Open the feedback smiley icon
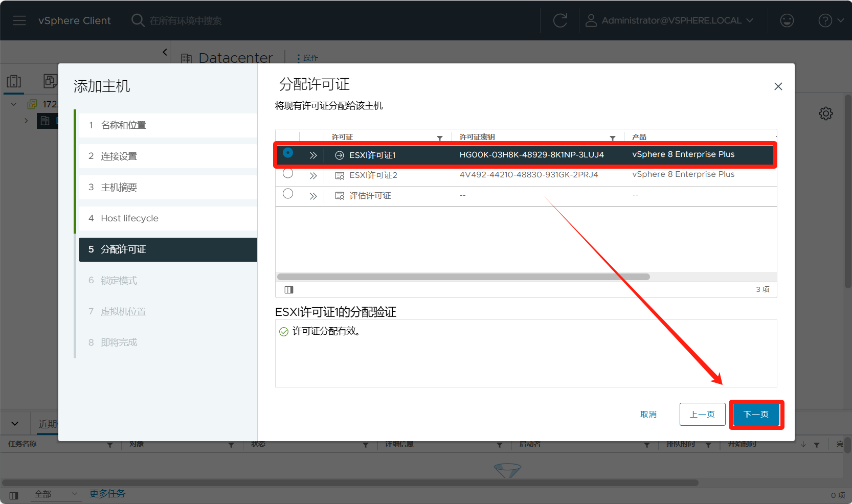Viewport: 852px width, 504px height. click(787, 20)
